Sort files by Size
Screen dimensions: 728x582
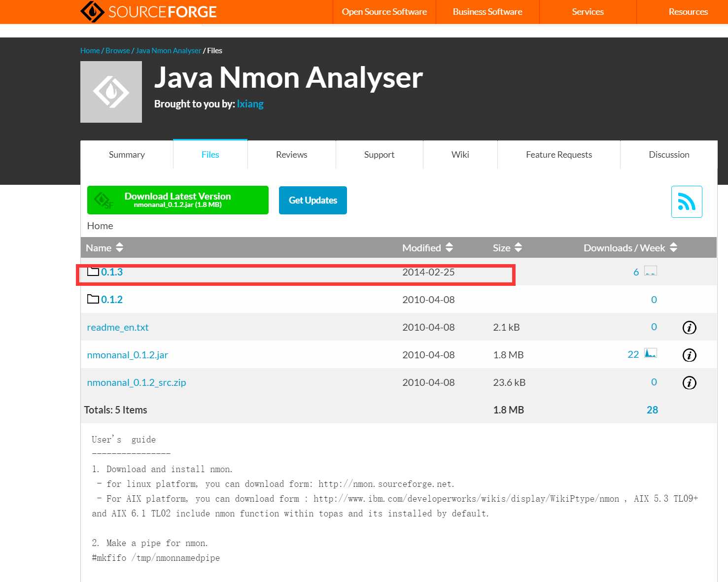(507, 247)
